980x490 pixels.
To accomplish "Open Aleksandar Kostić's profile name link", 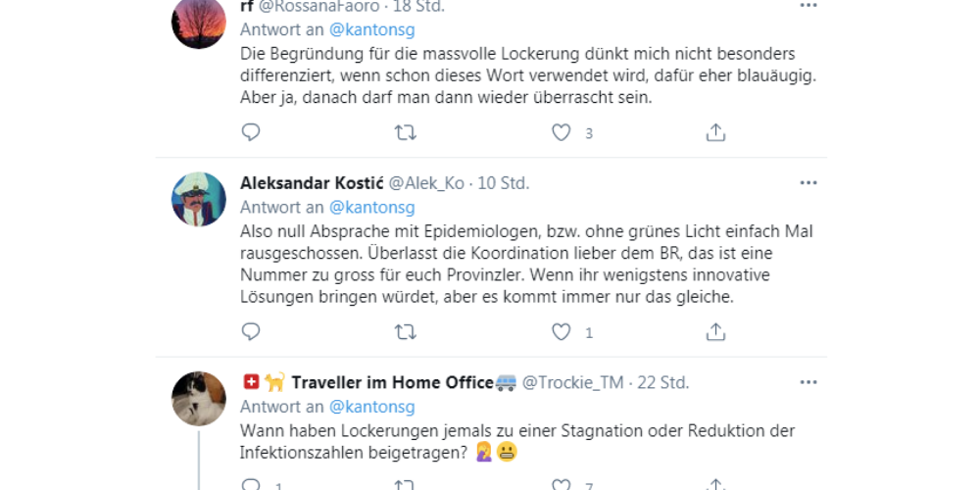I will [x=312, y=183].
